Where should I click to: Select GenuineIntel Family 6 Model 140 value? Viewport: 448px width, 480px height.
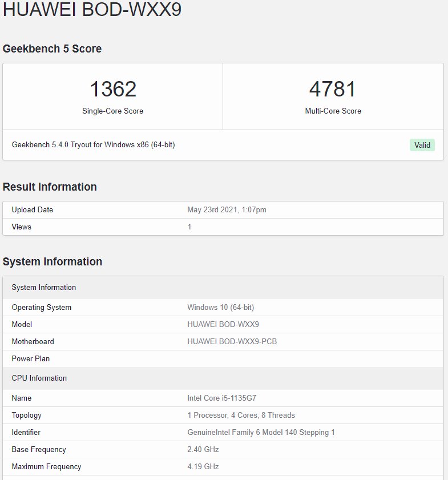coord(261,432)
